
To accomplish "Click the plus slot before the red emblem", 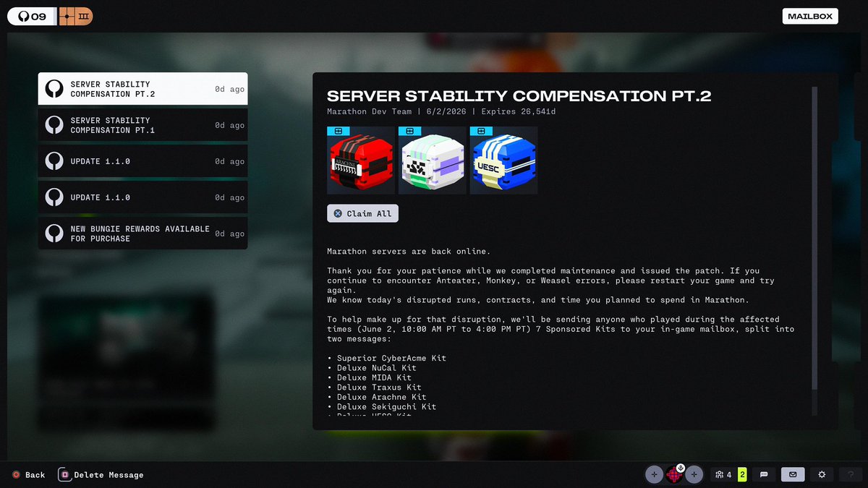I will [x=654, y=474].
